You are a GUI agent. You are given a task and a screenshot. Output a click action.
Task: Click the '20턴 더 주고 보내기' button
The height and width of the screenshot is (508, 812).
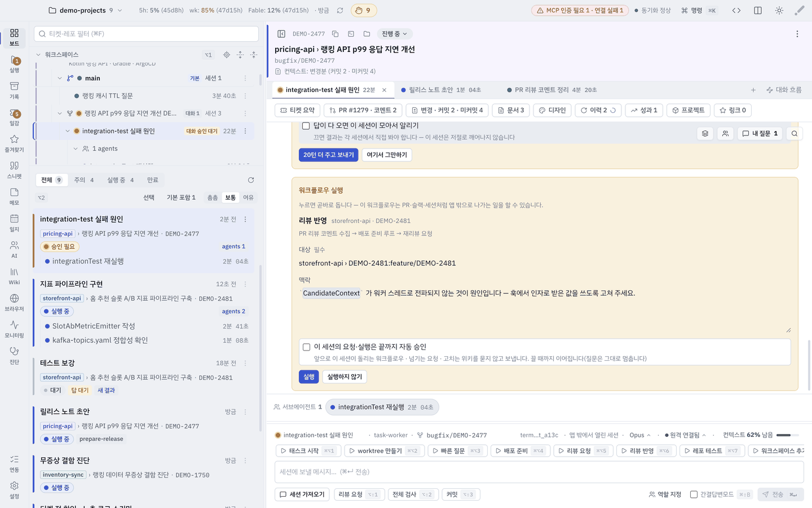(328, 155)
